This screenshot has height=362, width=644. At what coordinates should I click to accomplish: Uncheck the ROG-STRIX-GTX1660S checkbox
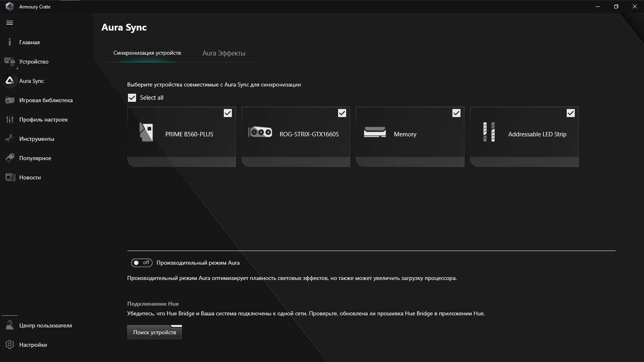(342, 113)
